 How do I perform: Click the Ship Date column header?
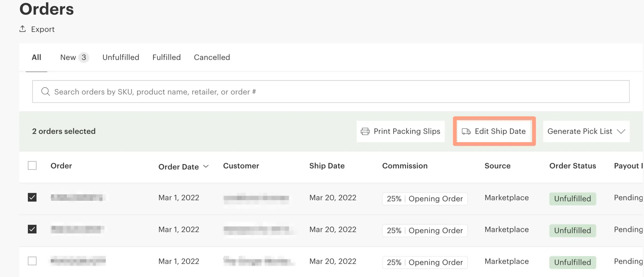pyautogui.click(x=327, y=166)
